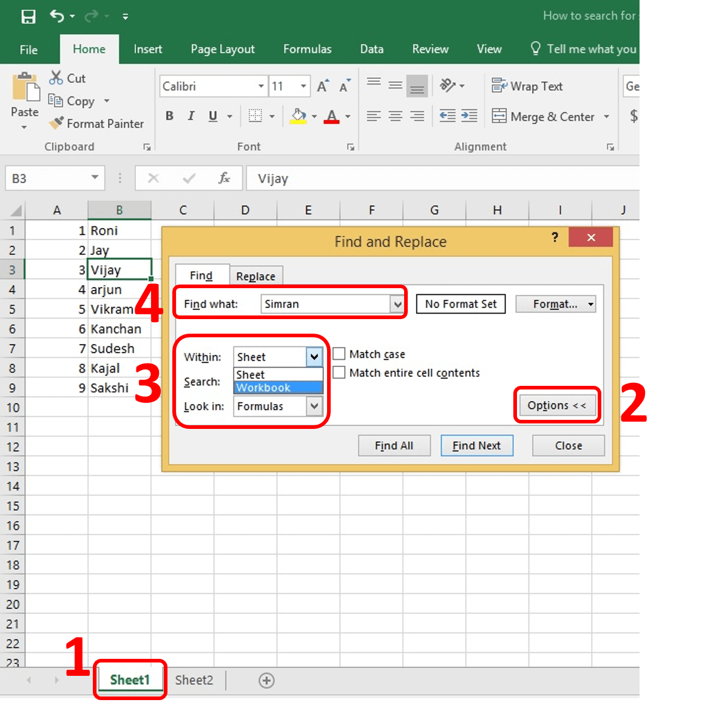Image resolution: width=716 pixels, height=728 pixels.
Task: Click the Redo arrow icon
Action: 91,16
